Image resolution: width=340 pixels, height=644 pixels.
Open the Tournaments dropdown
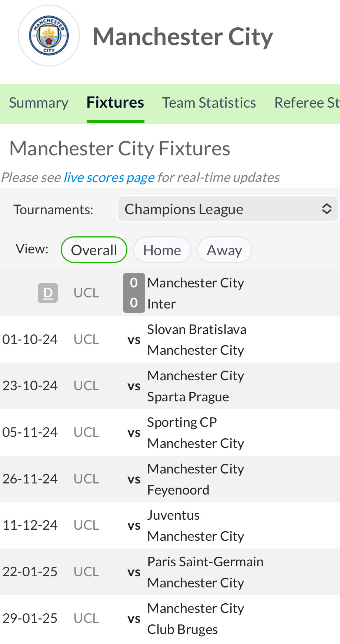(227, 209)
